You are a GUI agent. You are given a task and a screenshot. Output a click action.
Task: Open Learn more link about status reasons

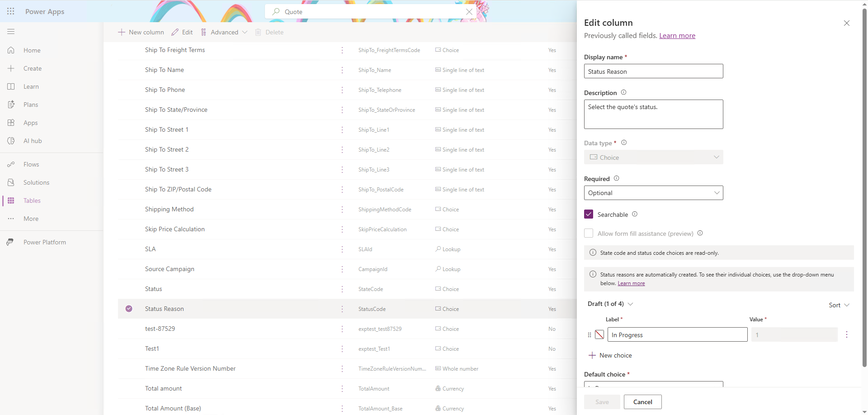[631, 283]
